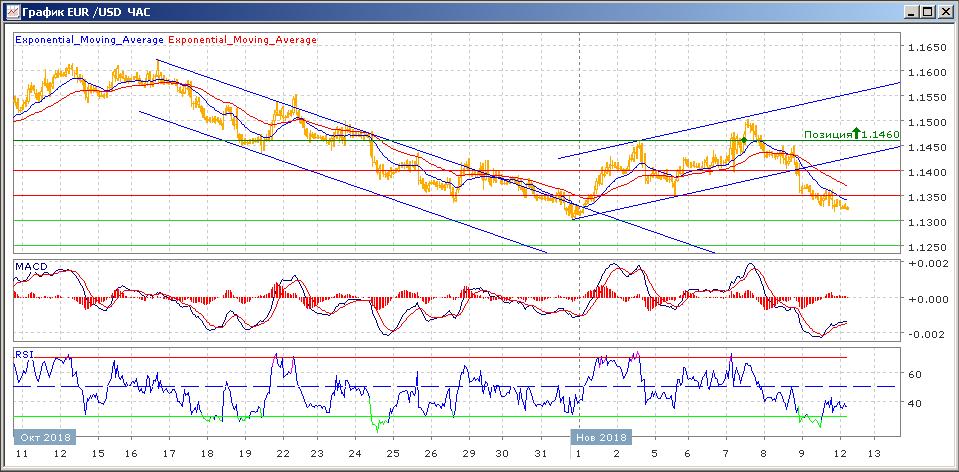The image size is (959, 472).
Task: Maximize the EUR/USD chart window
Action: point(927,12)
